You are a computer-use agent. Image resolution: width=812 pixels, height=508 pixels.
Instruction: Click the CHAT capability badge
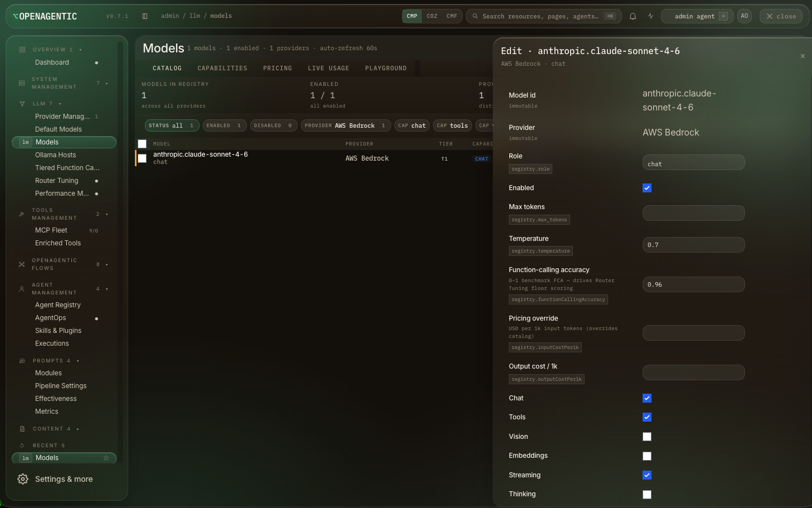(x=482, y=159)
